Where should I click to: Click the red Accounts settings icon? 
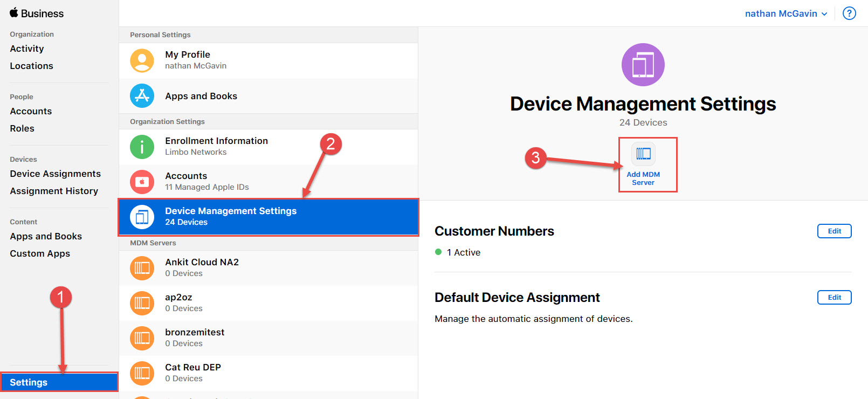[142, 182]
